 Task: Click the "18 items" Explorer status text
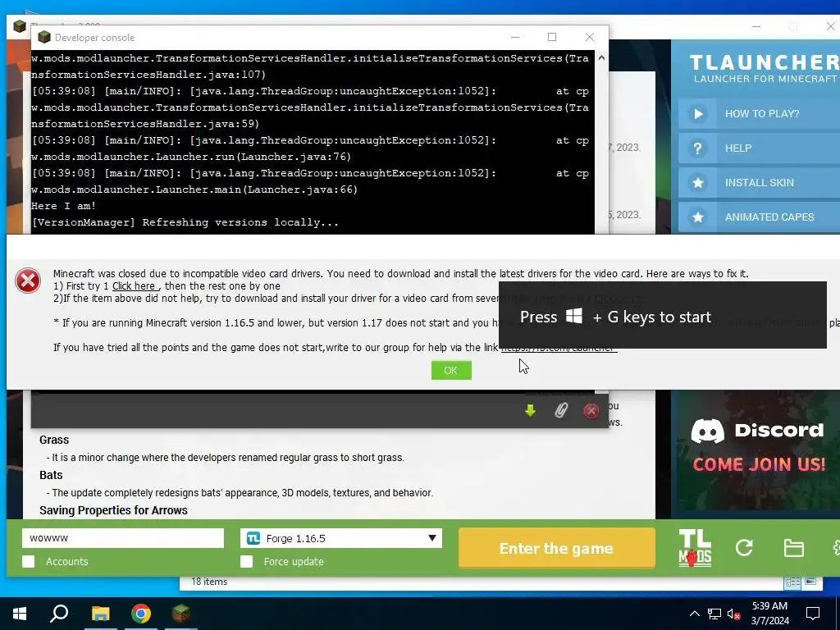coord(209,582)
